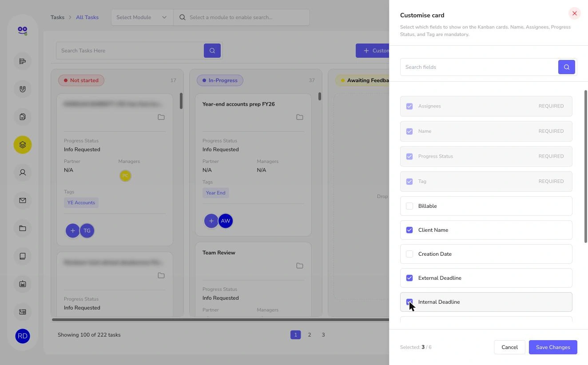Click the TG assignee avatar
Viewport: 588px width, 365px height.
[x=87, y=230]
